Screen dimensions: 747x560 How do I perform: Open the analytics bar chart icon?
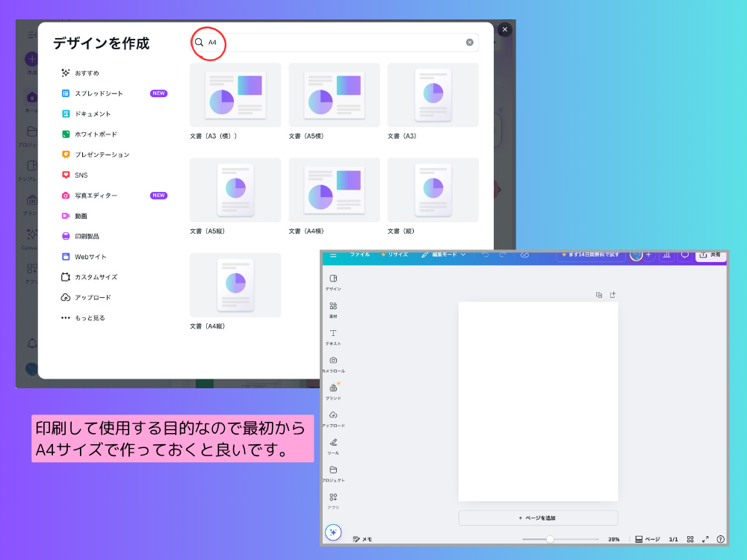pos(666,255)
